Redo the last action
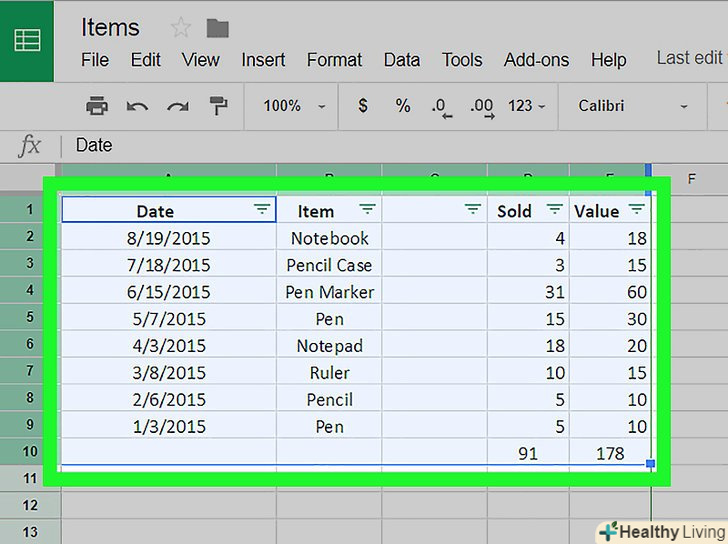The image size is (728, 544). coord(178,107)
